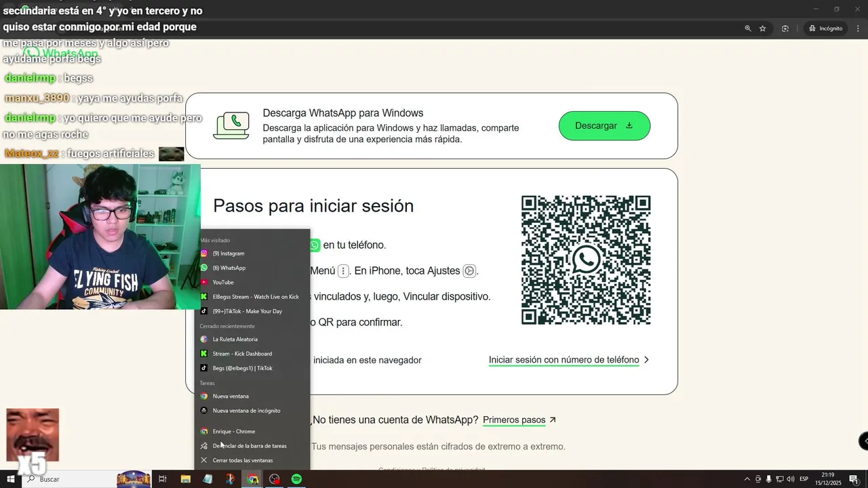
Task: Open File Explorer from the taskbar
Action: tap(185, 479)
